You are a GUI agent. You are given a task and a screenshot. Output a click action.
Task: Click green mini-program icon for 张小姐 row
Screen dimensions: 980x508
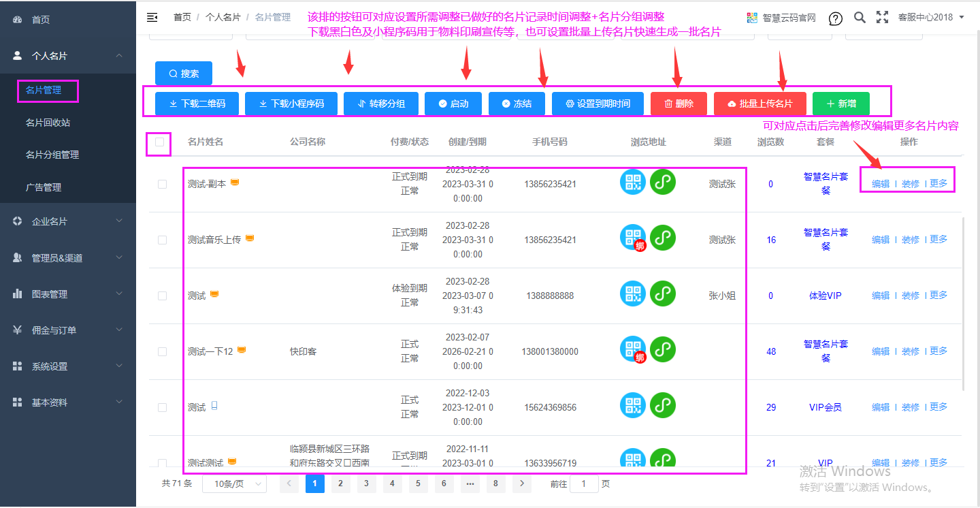[663, 293]
